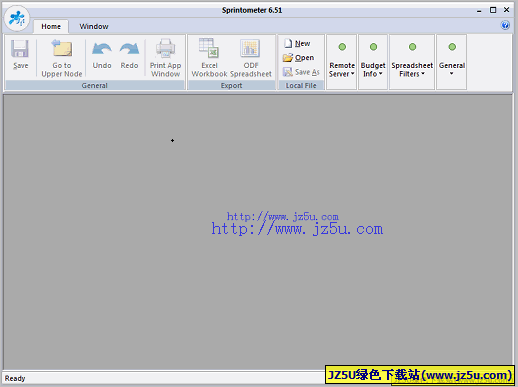The image size is (518, 387).
Task: Go to Upper Node folder icon
Action: click(62, 48)
